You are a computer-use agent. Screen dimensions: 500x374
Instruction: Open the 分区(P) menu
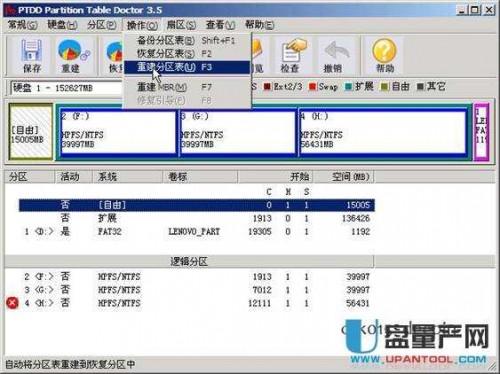pos(102,25)
